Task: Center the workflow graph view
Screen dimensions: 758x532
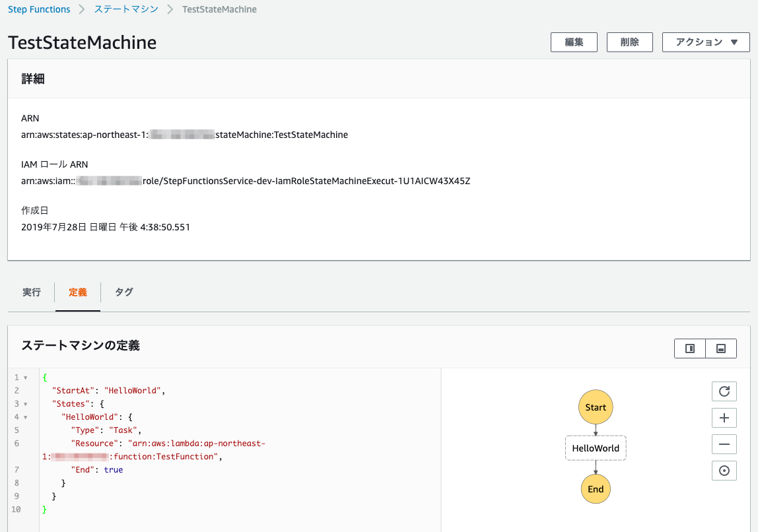Action: 724,471
